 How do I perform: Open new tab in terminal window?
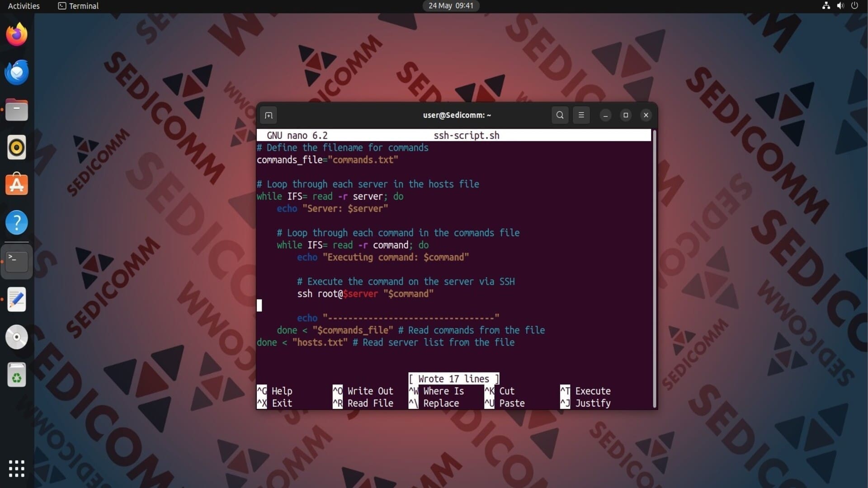coord(269,115)
